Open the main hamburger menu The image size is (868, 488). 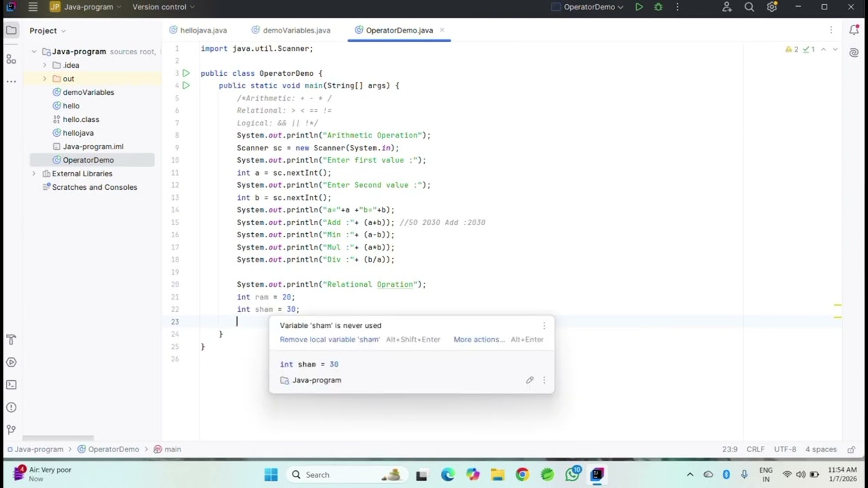tap(33, 7)
